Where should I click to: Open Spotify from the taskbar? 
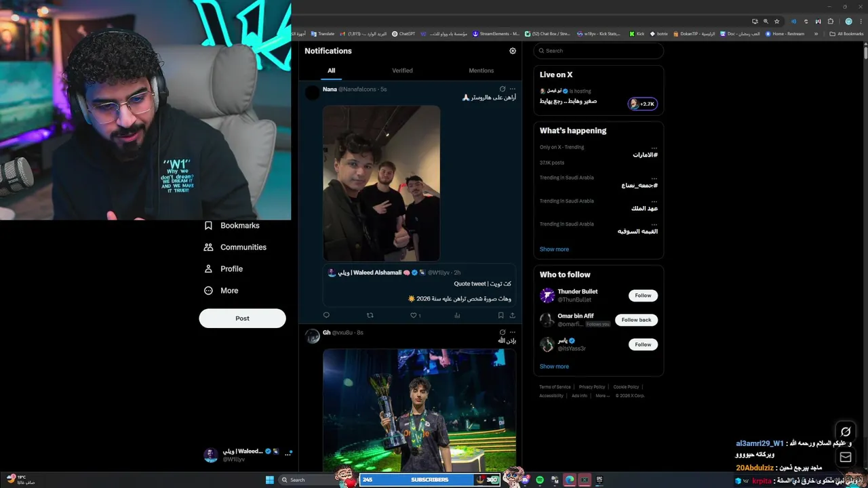pyautogui.click(x=540, y=480)
